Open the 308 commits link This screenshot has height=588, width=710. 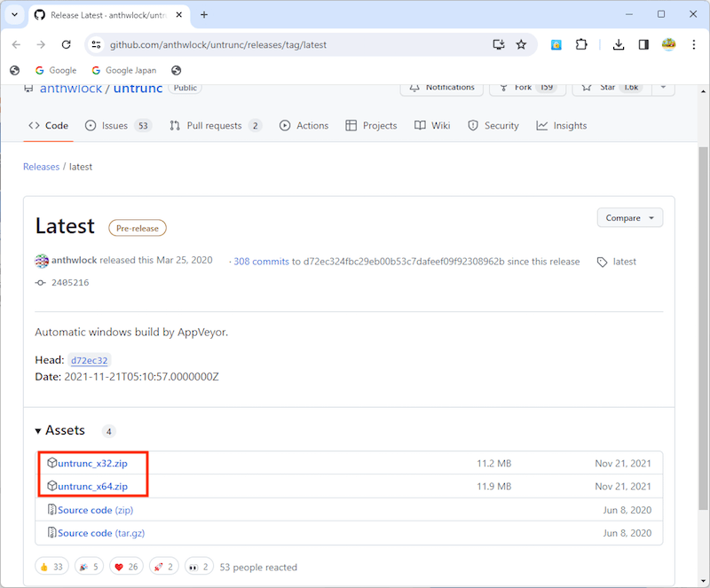(261, 262)
